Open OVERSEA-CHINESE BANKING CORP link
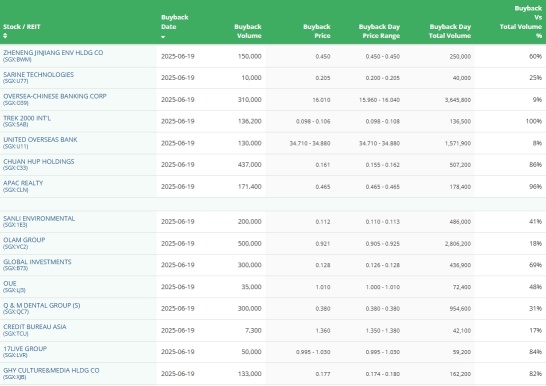 [55, 96]
